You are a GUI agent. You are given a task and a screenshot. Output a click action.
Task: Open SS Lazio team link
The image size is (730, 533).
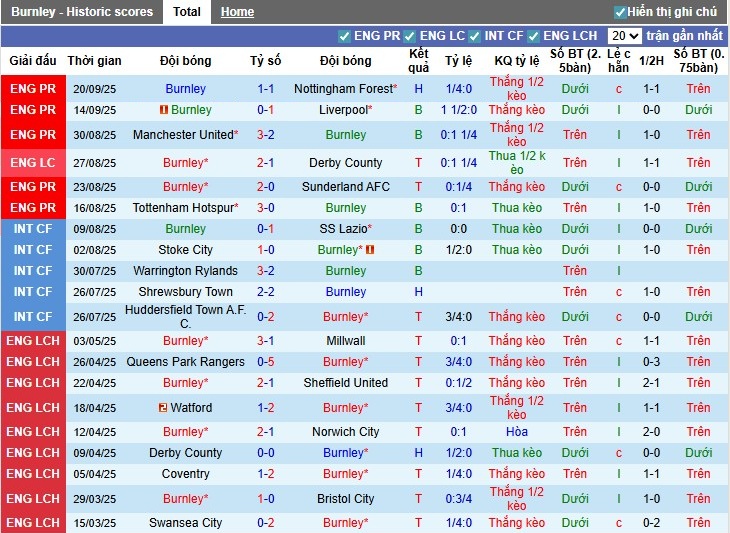point(345,229)
